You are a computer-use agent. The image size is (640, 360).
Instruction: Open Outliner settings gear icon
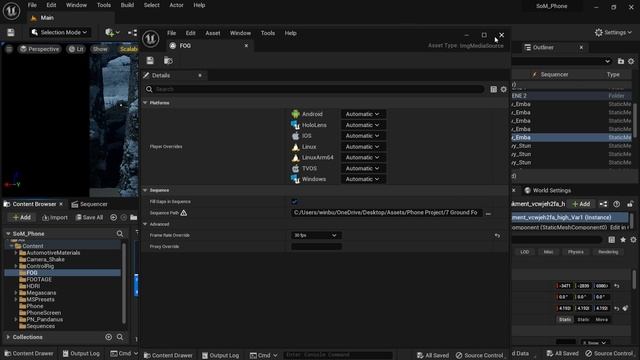coord(631,61)
